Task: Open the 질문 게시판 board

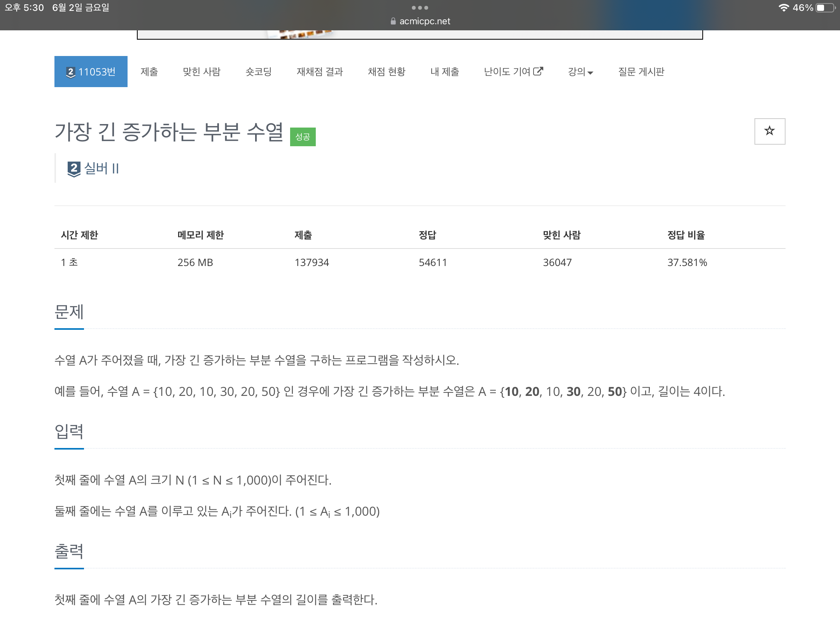Action: point(641,72)
